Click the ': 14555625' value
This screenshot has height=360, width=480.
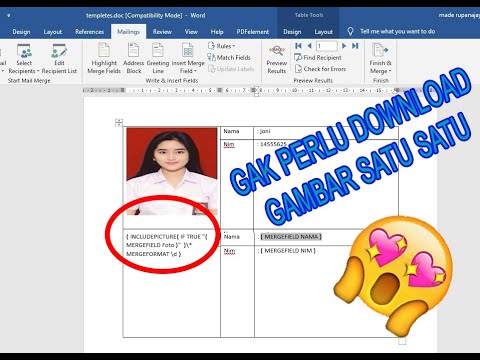pos(272,144)
